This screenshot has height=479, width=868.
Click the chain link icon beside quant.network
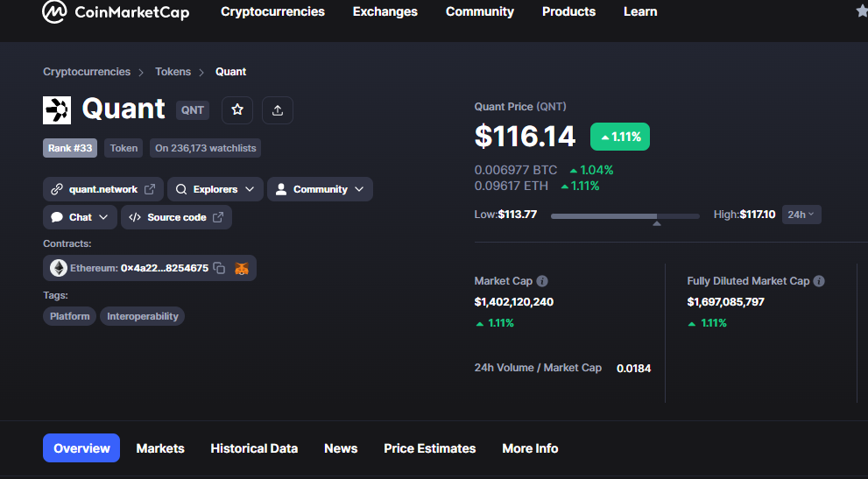[x=56, y=189]
